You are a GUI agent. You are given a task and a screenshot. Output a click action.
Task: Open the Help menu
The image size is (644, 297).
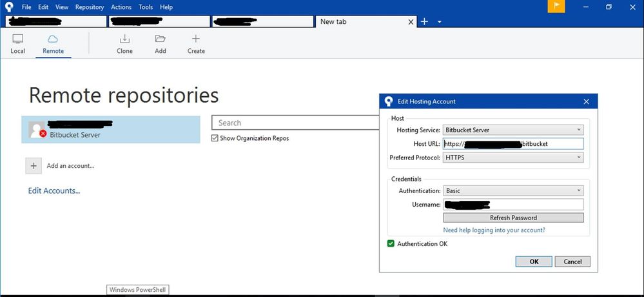(x=166, y=7)
